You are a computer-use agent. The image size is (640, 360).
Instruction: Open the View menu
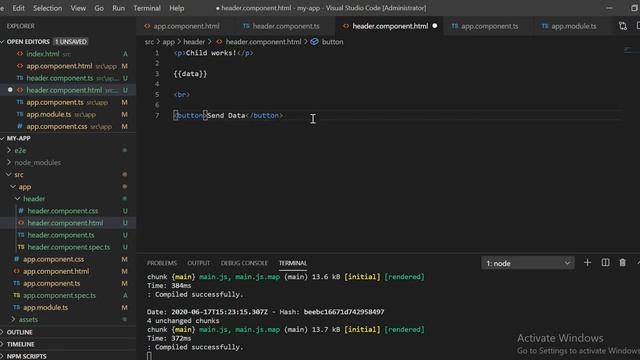(x=78, y=8)
